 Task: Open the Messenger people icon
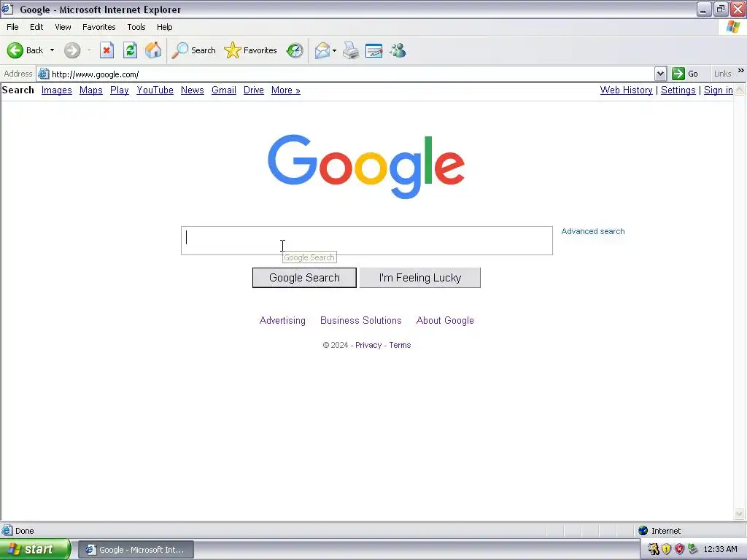[398, 50]
